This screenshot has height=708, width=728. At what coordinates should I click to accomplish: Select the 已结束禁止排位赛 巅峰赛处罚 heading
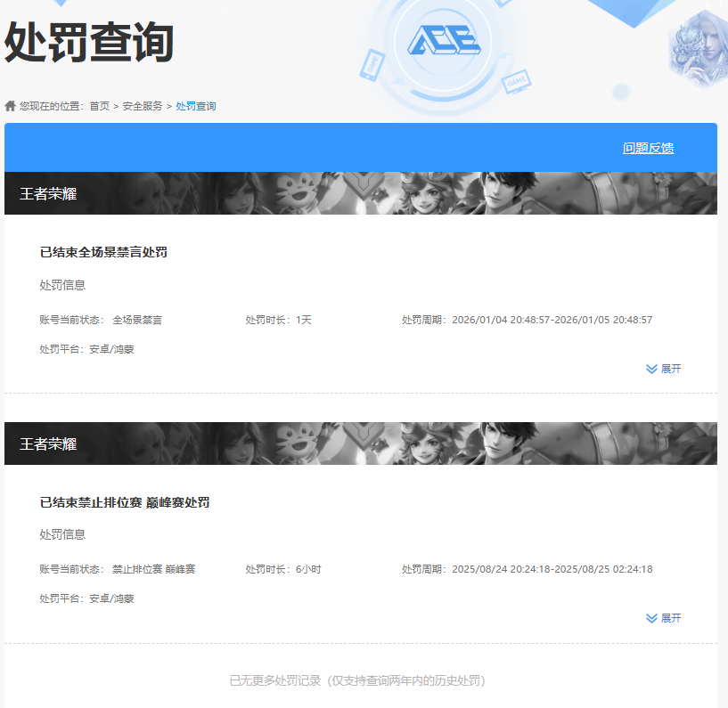pos(125,502)
